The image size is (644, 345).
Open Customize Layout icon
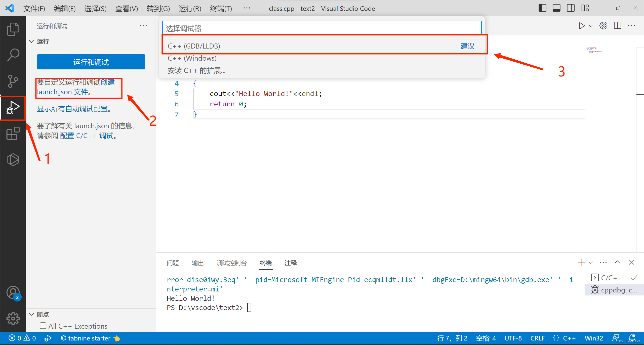(x=585, y=8)
